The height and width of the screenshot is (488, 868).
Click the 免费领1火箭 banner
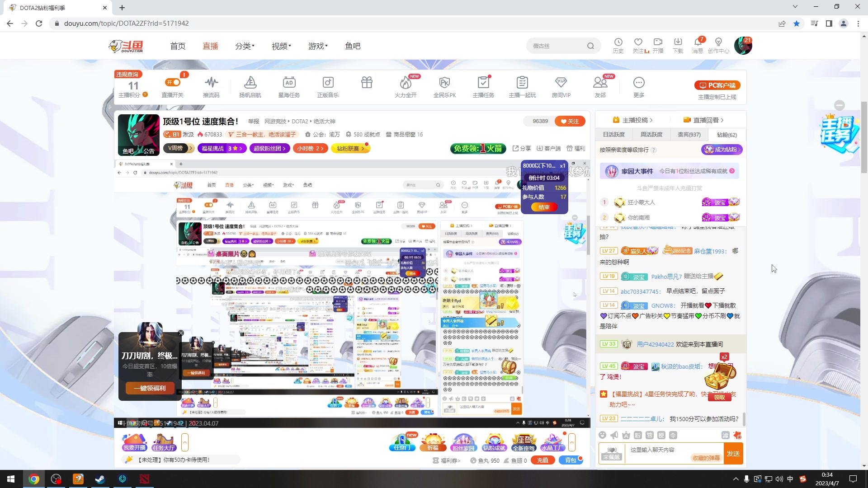[478, 148]
